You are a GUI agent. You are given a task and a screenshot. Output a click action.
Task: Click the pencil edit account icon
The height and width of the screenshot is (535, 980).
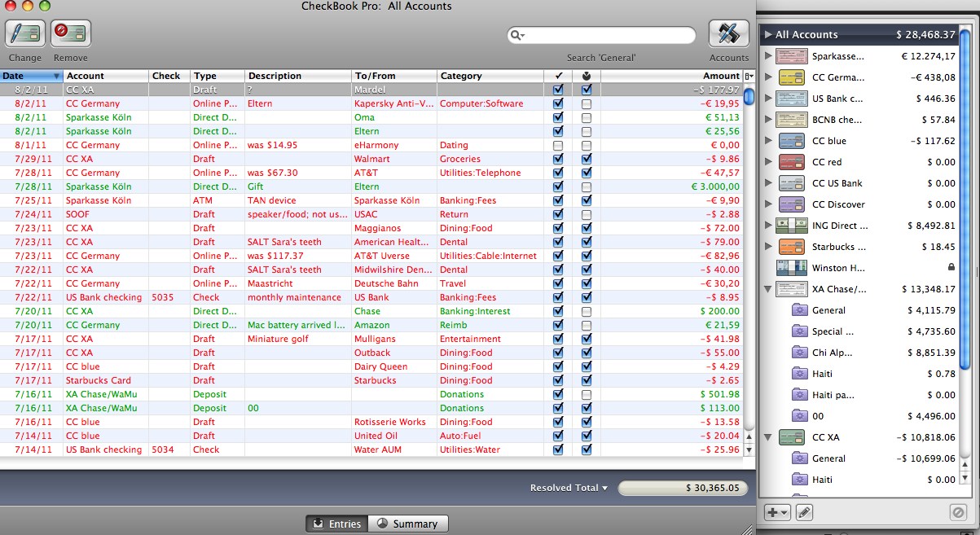pyautogui.click(x=803, y=512)
